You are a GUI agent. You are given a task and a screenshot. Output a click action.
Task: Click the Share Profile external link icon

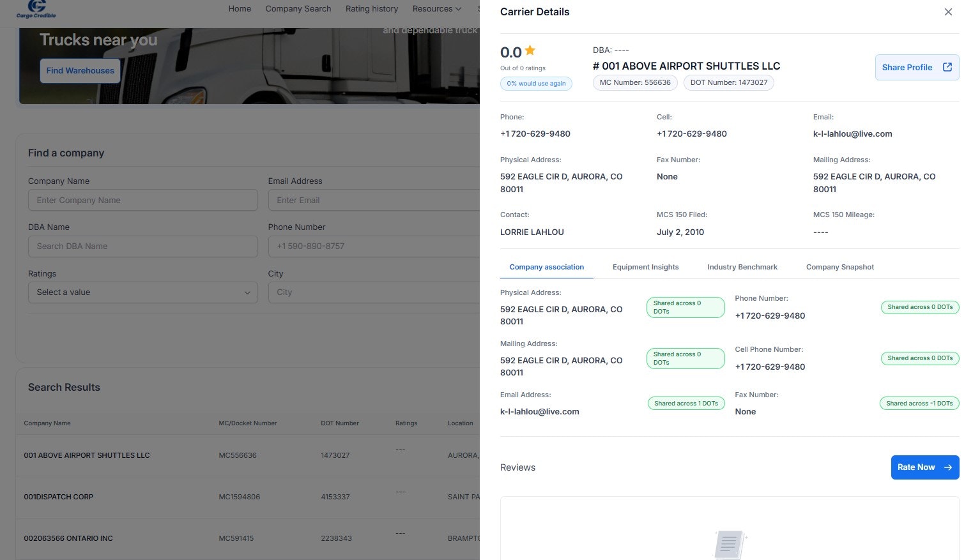947,67
